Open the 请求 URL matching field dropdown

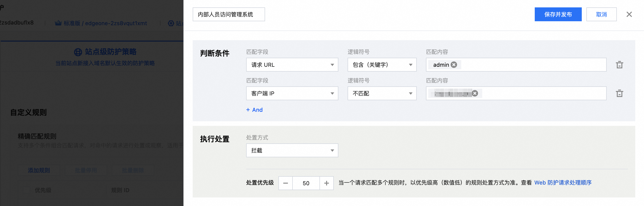click(x=292, y=65)
